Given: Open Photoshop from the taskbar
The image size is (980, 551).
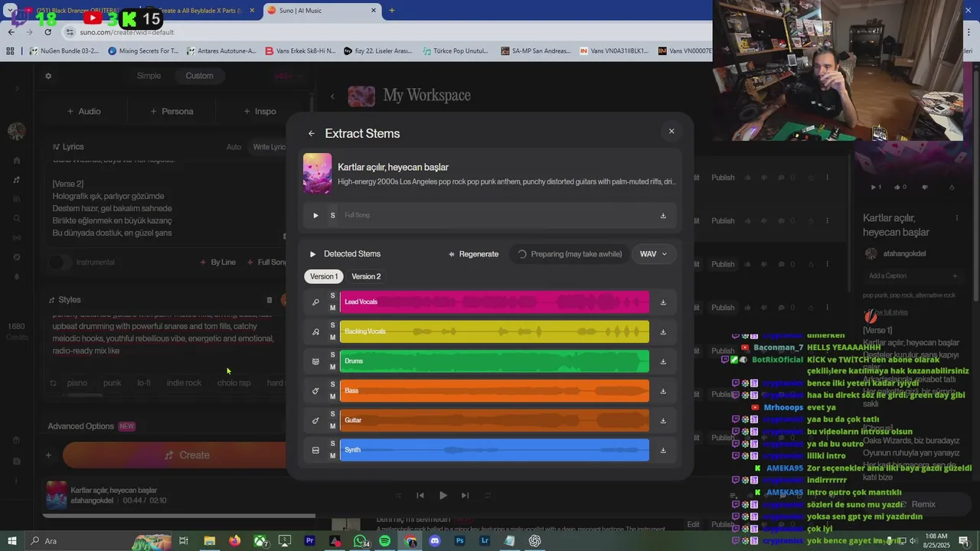Looking at the screenshot, I should point(460,541).
